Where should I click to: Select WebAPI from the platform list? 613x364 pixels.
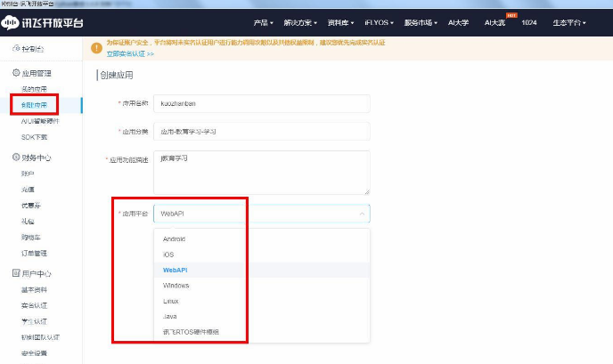[262, 270]
